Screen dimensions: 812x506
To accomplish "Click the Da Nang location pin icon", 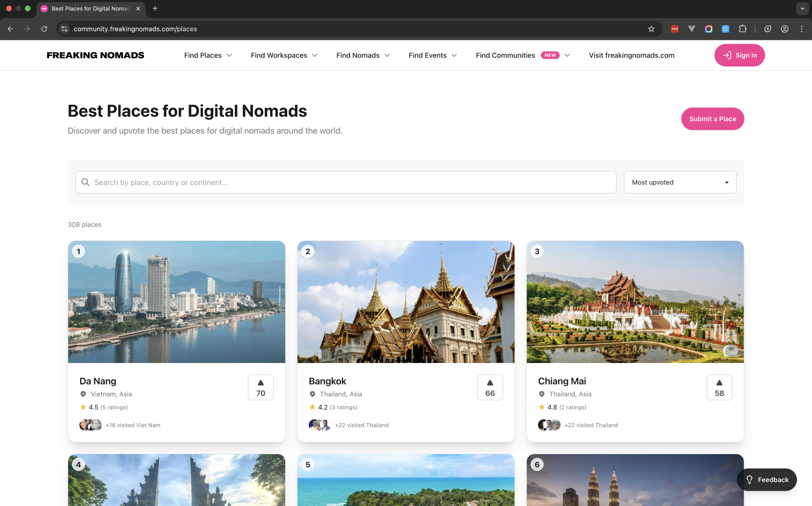I will pos(83,394).
